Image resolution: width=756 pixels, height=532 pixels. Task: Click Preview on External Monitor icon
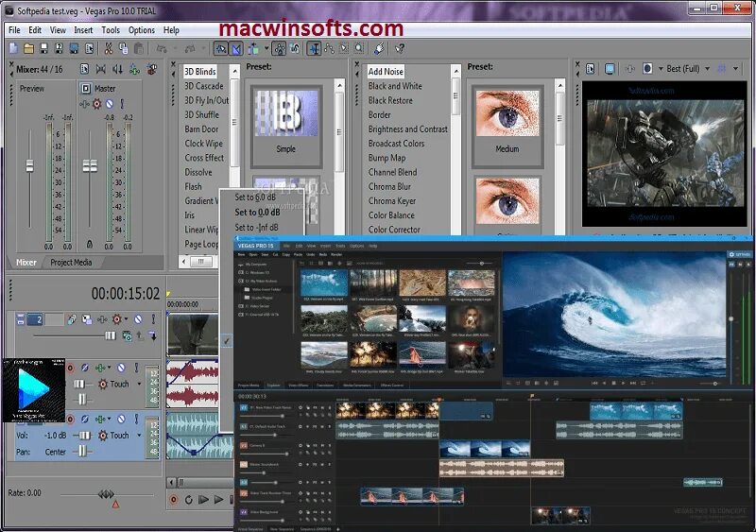(x=610, y=69)
